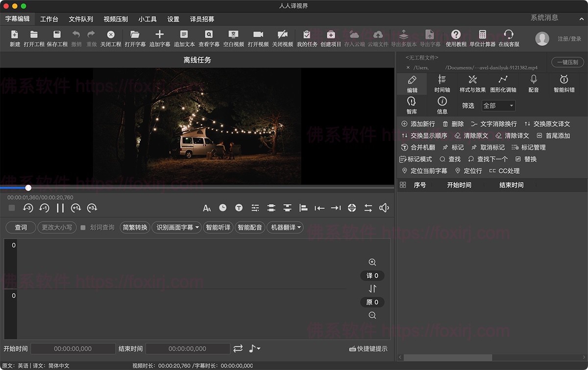
Task: Toggle 标记模式 marking mode
Action: [x=416, y=159]
